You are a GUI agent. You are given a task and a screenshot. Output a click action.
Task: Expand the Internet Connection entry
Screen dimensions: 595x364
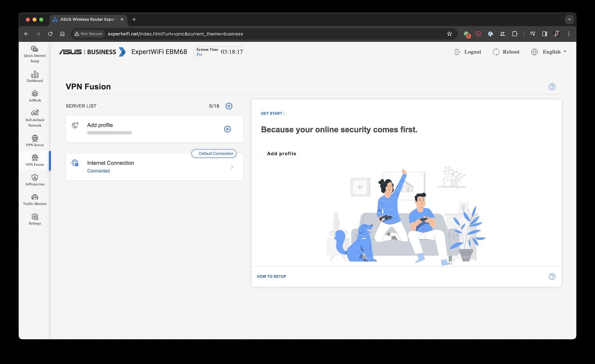(232, 166)
